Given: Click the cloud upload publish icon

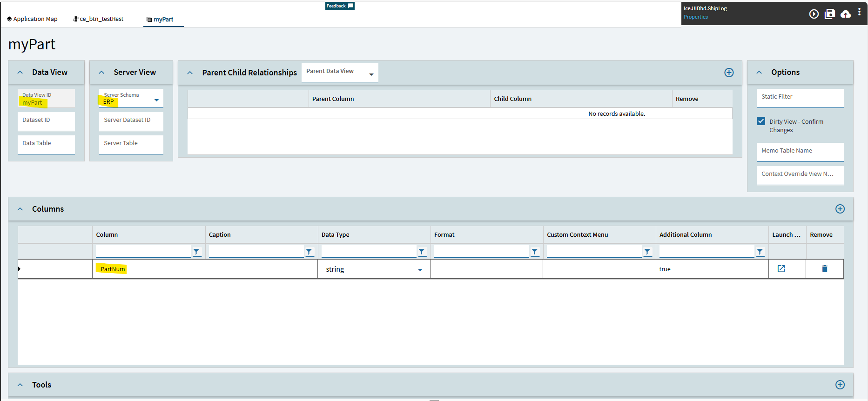Looking at the screenshot, I should [846, 14].
